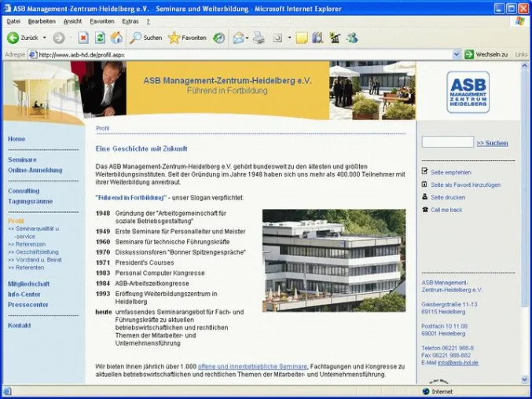This screenshot has width=532, height=399.
Task: Select Profil in the sidebar
Action: pyautogui.click(x=16, y=221)
